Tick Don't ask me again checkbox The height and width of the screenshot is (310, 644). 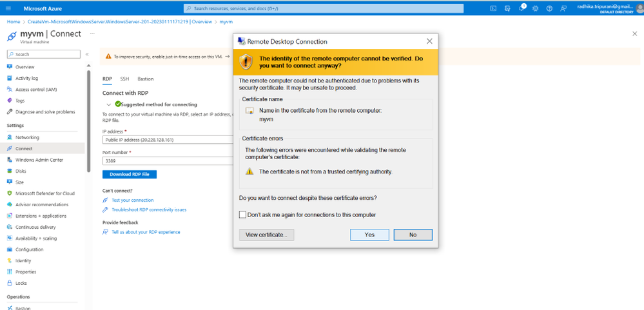[243, 215]
